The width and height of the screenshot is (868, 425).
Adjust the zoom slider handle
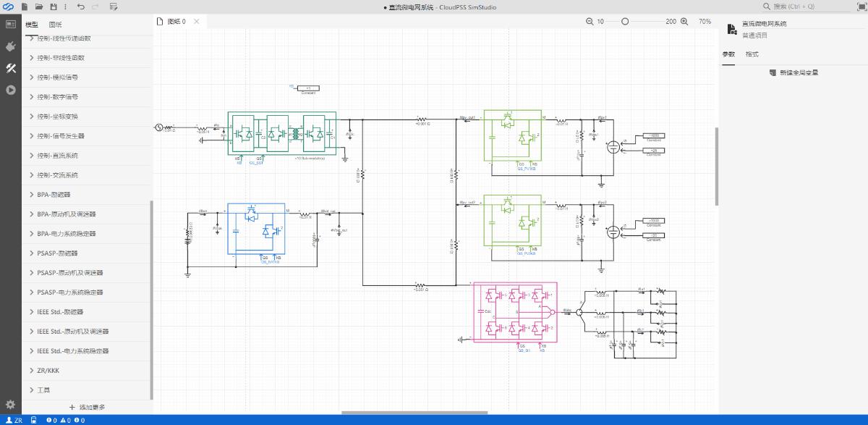[625, 22]
